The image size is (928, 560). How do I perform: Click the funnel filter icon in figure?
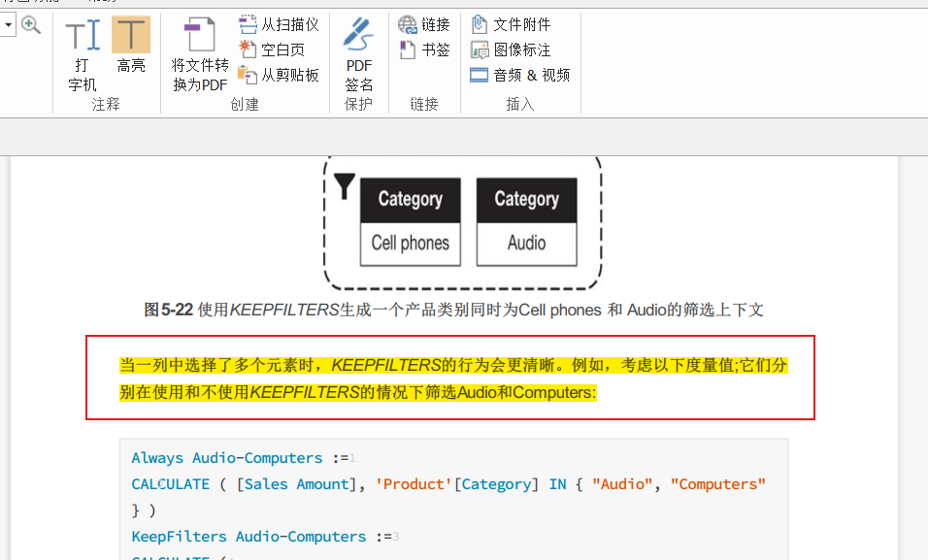click(344, 186)
